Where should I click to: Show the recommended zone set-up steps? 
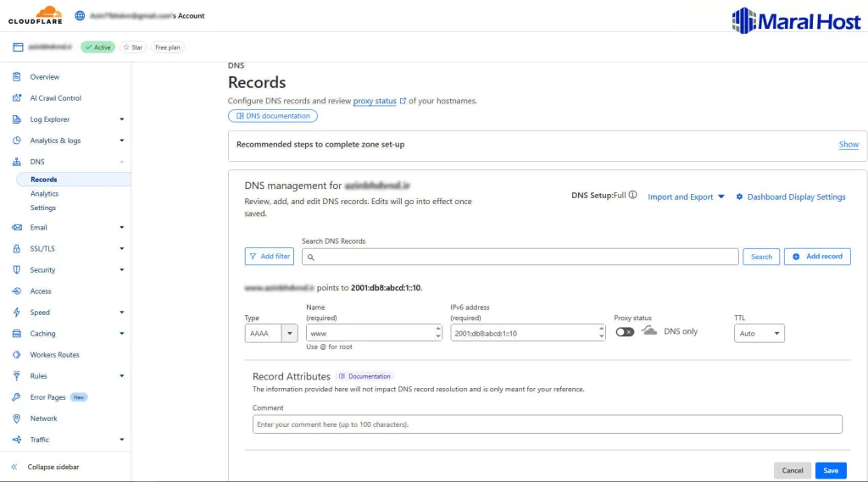[x=848, y=145]
